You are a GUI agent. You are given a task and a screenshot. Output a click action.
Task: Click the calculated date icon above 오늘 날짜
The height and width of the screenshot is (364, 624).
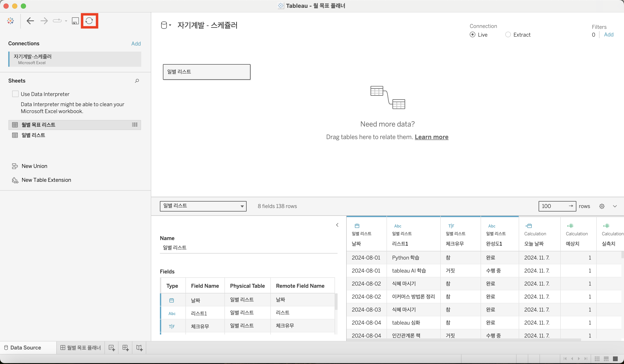(529, 226)
